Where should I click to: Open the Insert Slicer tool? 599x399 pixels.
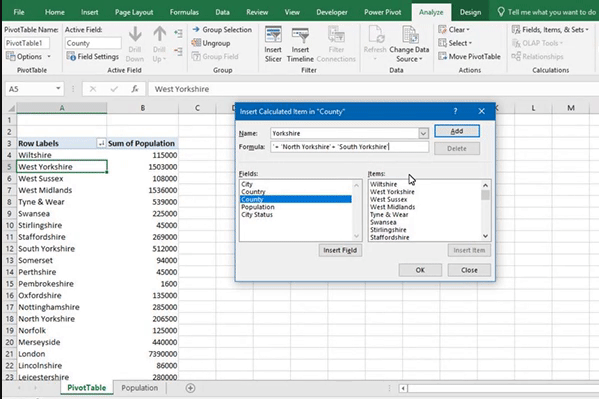pyautogui.click(x=273, y=44)
